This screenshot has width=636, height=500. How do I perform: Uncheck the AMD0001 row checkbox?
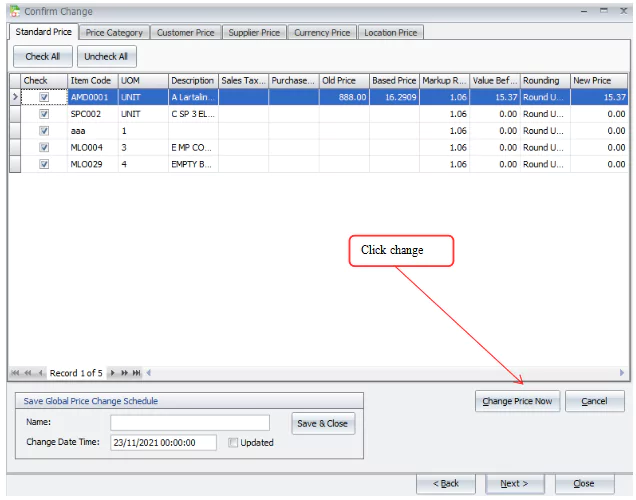click(x=44, y=97)
